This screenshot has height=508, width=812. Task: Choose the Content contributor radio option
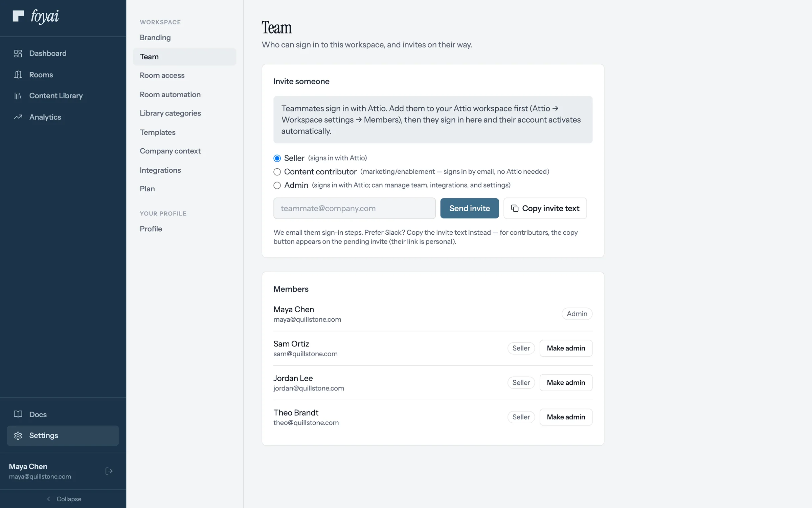(x=277, y=172)
